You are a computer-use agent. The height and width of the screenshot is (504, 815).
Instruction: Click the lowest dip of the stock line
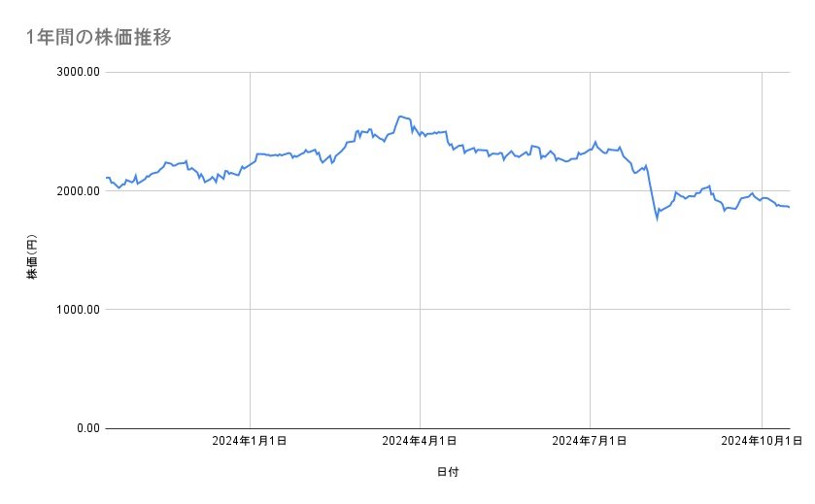click(657, 219)
